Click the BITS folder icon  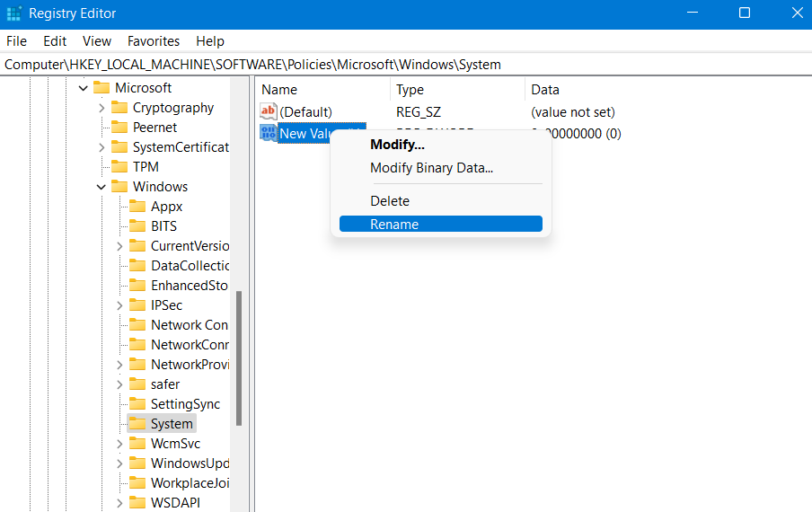(x=137, y=226)
